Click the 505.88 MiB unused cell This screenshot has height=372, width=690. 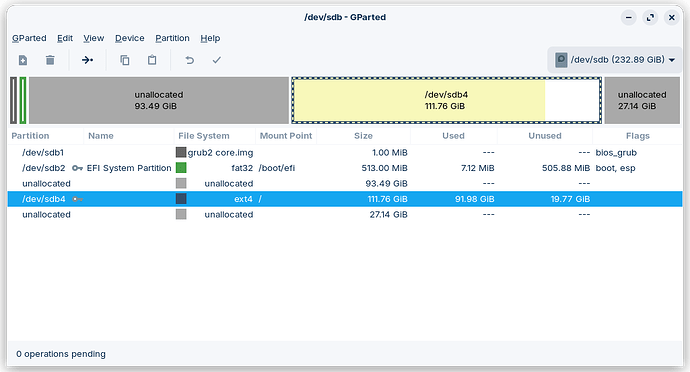coord(566,168)
